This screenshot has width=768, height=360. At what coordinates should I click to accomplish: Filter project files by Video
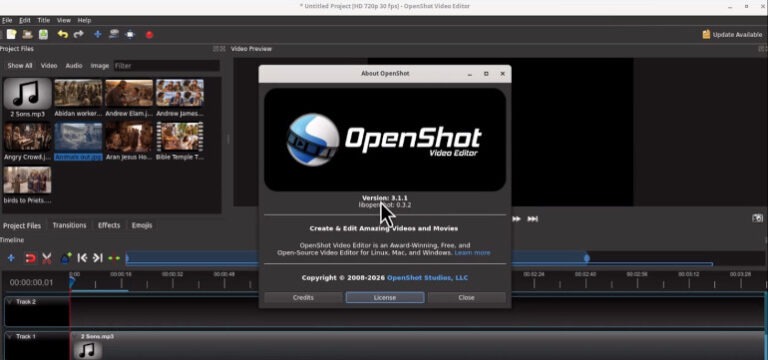[x=49, y=66]
